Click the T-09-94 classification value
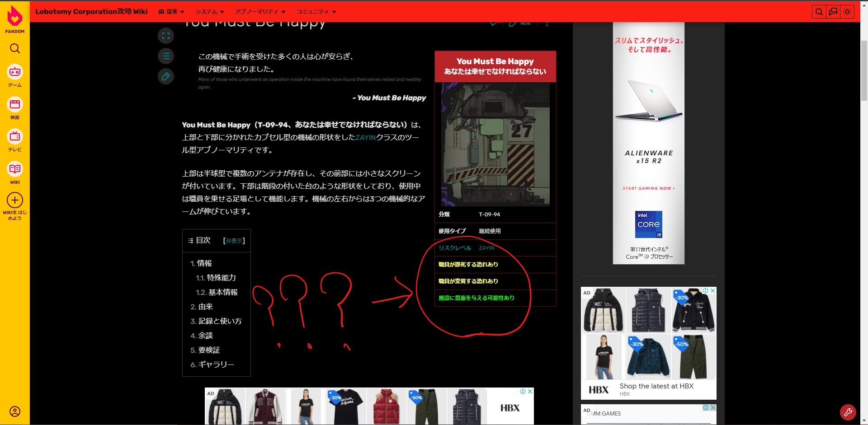Screen dimensions: 868x425 click(x=490, y=215)
